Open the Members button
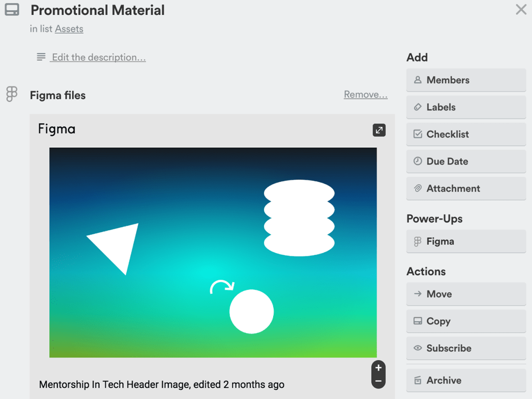Screen dimensions: 532x399 click(x=465, y=80)
